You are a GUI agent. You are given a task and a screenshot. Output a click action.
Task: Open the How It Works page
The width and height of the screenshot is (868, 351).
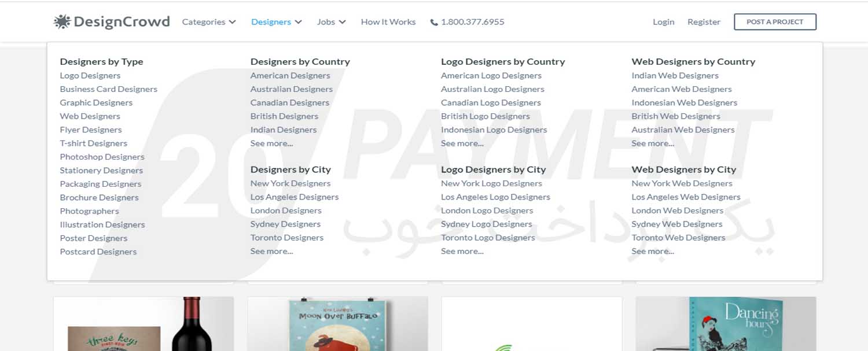pyautogui.click(x=388, y=22)
